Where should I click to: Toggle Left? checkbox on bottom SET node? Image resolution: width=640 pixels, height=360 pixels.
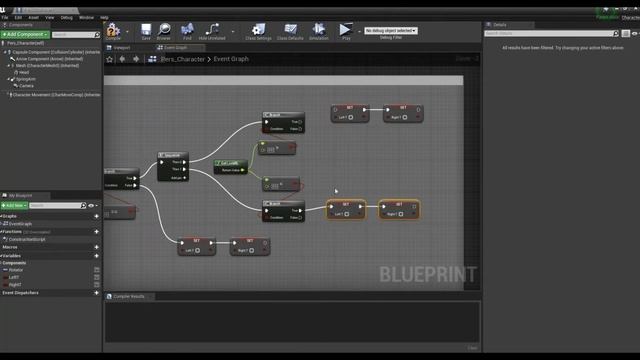(198, 250)
